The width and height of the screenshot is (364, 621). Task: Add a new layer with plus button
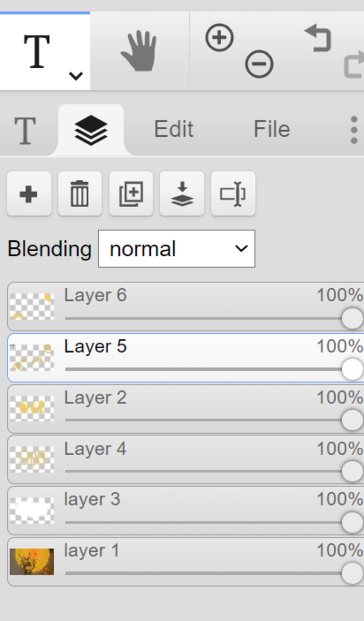(29, 194)
